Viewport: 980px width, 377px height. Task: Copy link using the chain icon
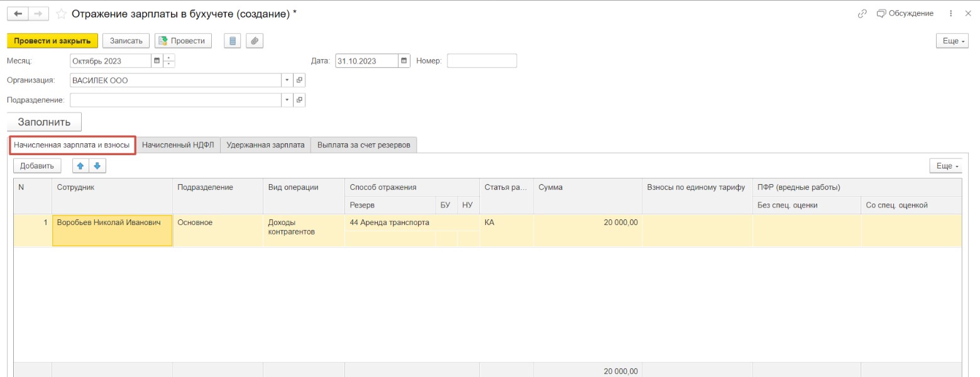pyautogui.click(x=862, y=13)
